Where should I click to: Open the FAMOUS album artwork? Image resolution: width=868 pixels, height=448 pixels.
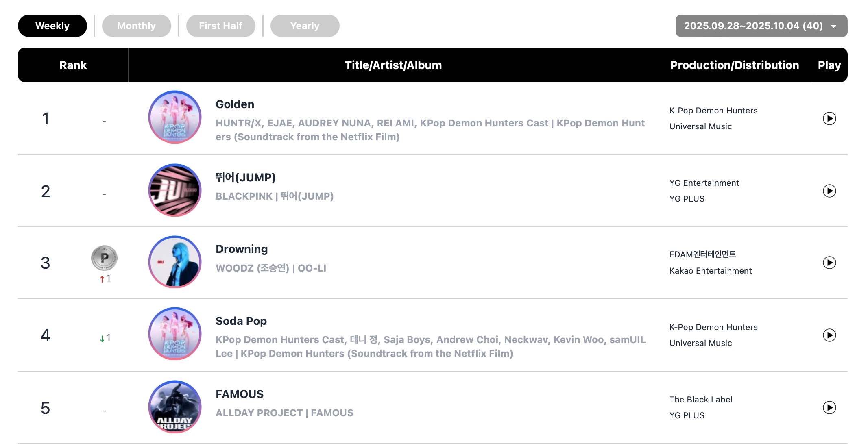175,407
